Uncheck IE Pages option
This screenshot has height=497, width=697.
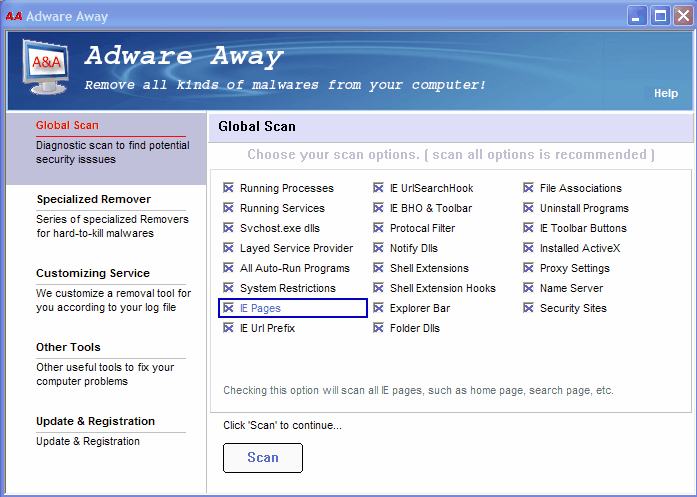(228, 308)
